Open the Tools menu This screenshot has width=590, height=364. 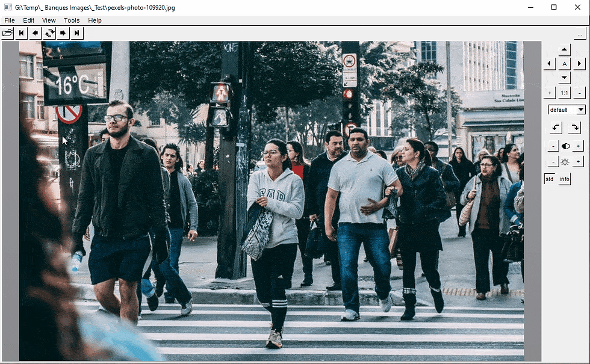72,20
